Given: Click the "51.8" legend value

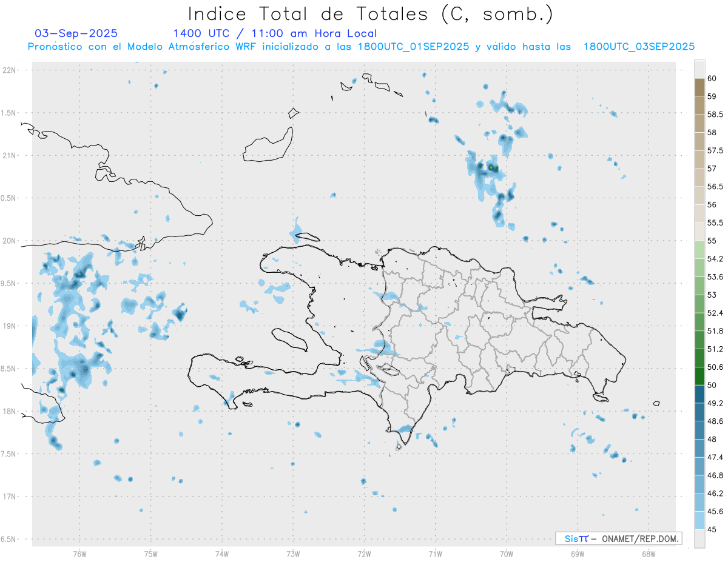Looking at the screenshot, I should [x=715, y=331].
